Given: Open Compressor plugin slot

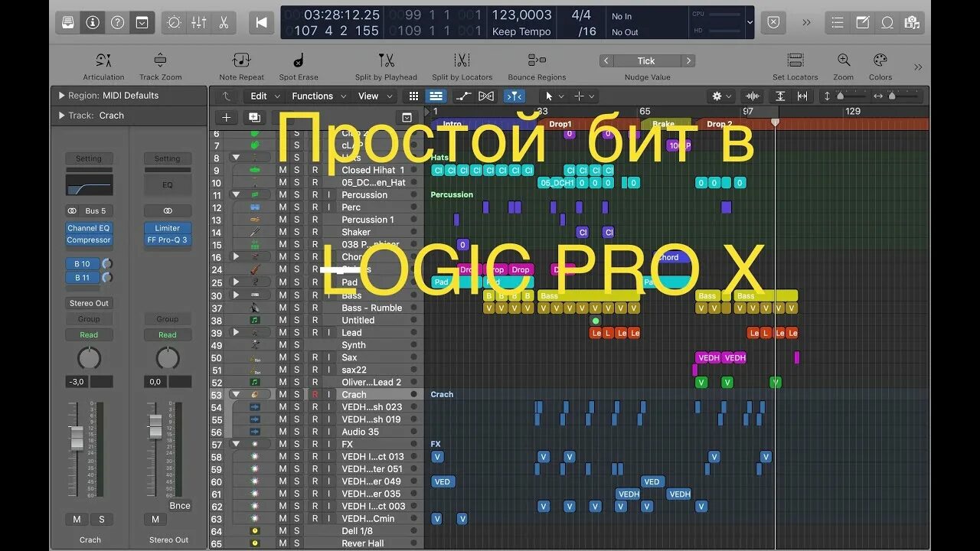Looking at the screenshot, I should pyautogui.click(x=89, y=240).
